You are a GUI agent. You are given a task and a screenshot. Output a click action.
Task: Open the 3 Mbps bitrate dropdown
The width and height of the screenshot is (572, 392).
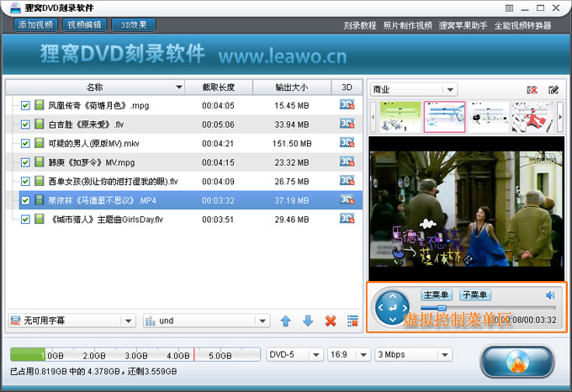click(x=413, y=354)
